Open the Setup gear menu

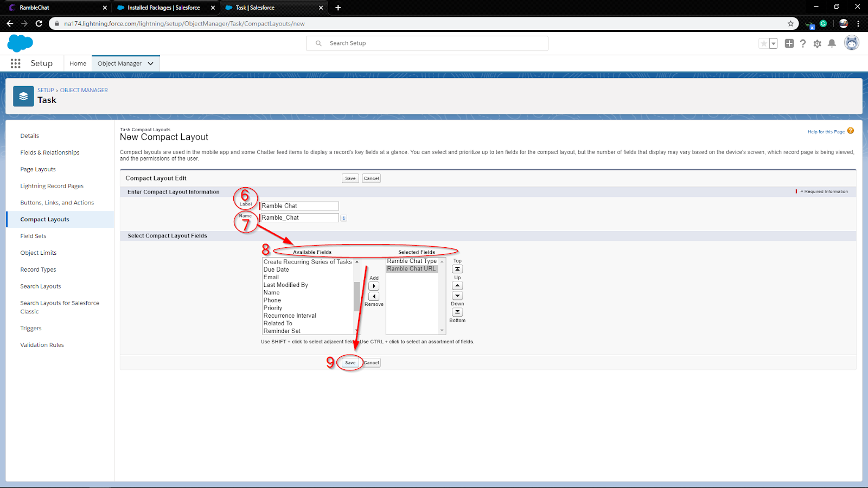pyautogui.click(x=817, y=43)
